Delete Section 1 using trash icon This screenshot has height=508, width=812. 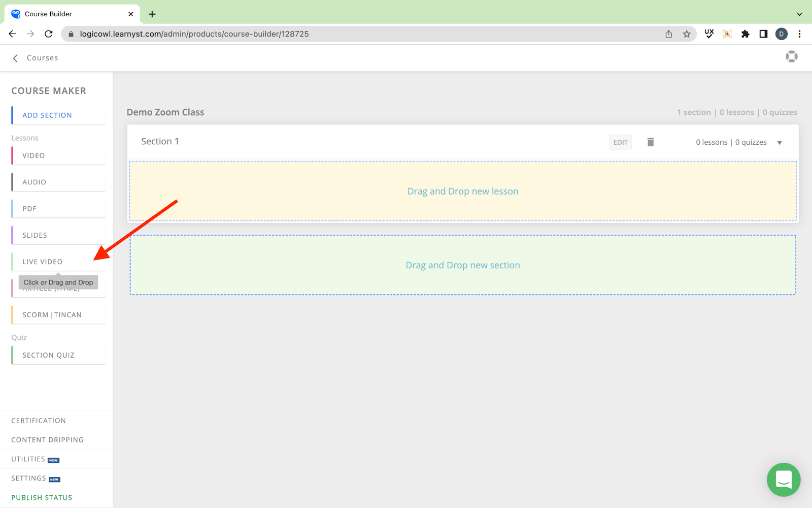tap(650, 142)
